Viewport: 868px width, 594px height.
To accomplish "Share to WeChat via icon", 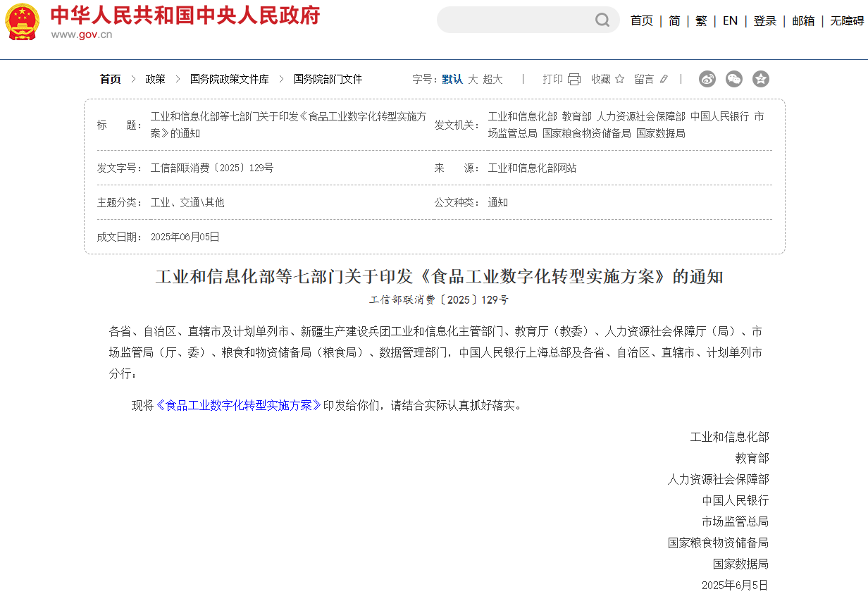I will pyautogui.click(x=734, y=79).
